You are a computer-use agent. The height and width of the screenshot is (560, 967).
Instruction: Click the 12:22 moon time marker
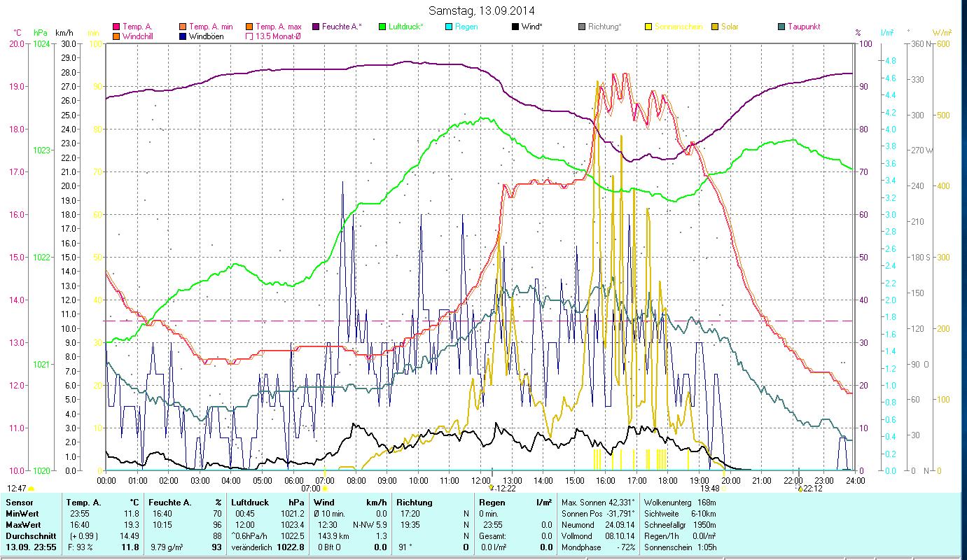click(506, 488)
